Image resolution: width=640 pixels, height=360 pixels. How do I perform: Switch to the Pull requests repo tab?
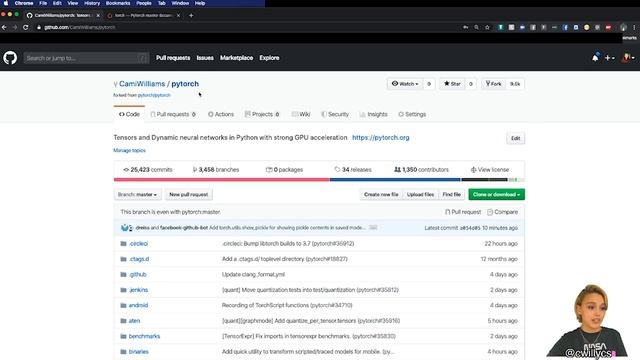tap(173, 114)
